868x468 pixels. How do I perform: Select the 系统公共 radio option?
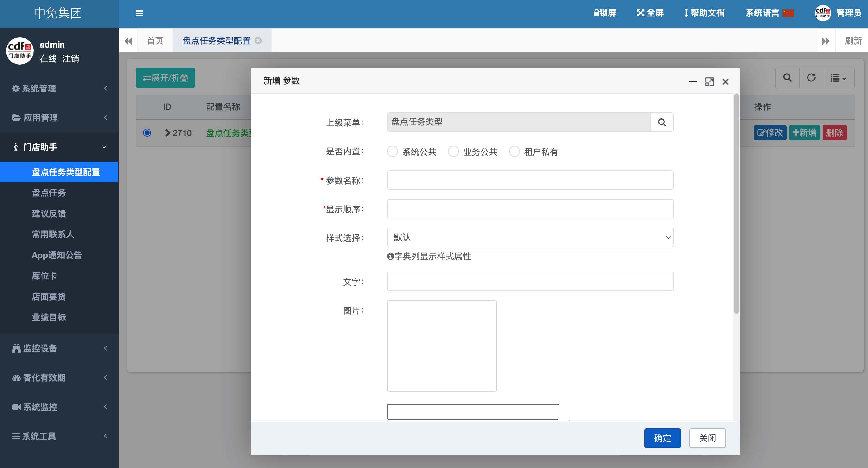point(392,152)
